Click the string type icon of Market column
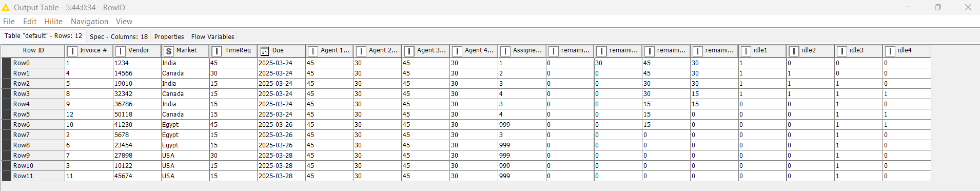 point(169,51)
